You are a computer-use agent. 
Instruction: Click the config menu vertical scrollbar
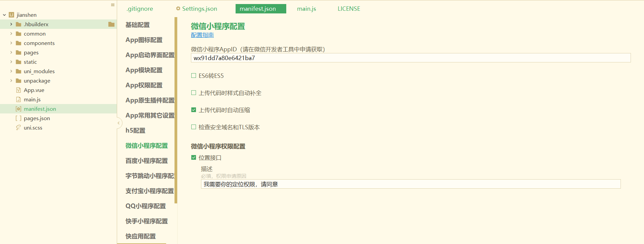coord(176,110)
